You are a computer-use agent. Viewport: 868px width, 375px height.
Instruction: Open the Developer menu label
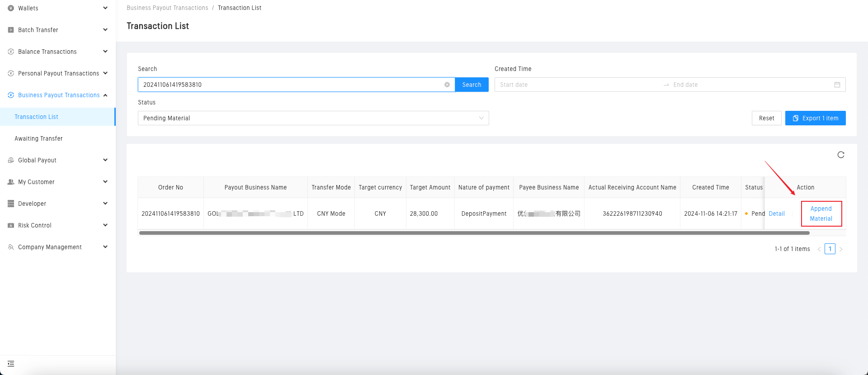tap(32, 204)
